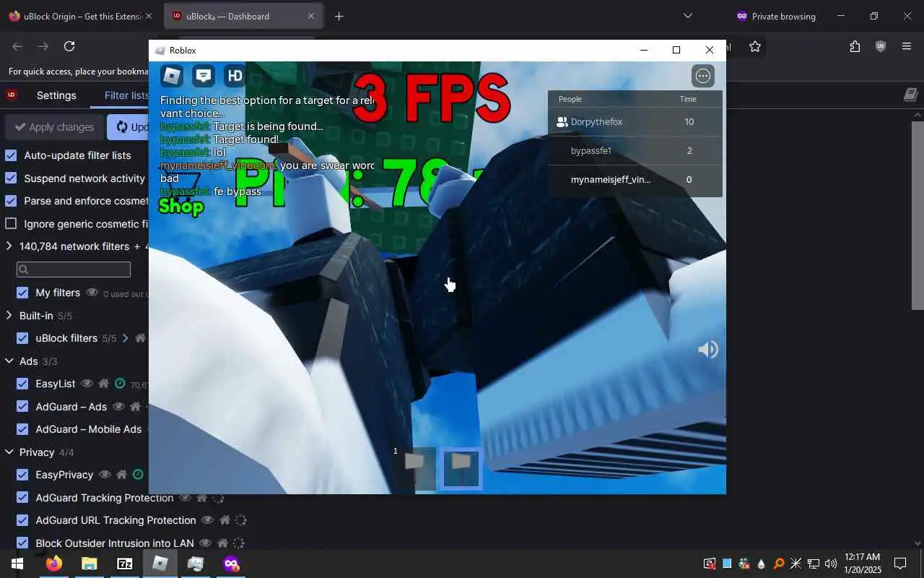
Task: Click EasyList green clock update icon
Action: click(120, 384)
